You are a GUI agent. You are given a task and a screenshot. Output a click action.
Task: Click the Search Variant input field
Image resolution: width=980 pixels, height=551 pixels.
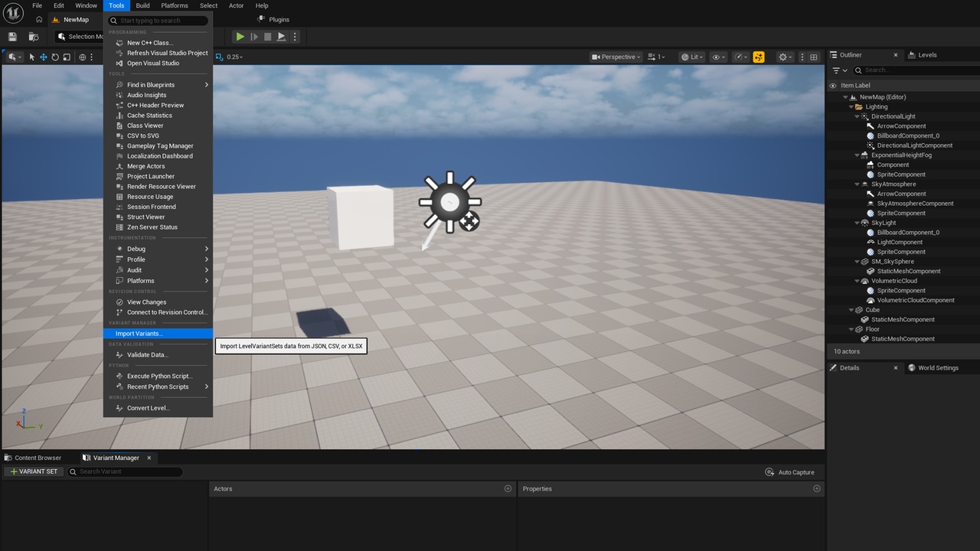126,471
